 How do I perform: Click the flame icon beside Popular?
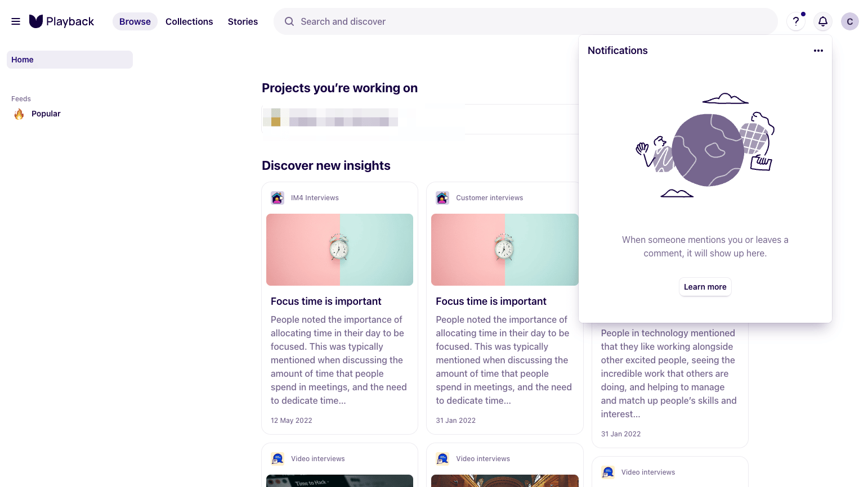coord(19,114)
